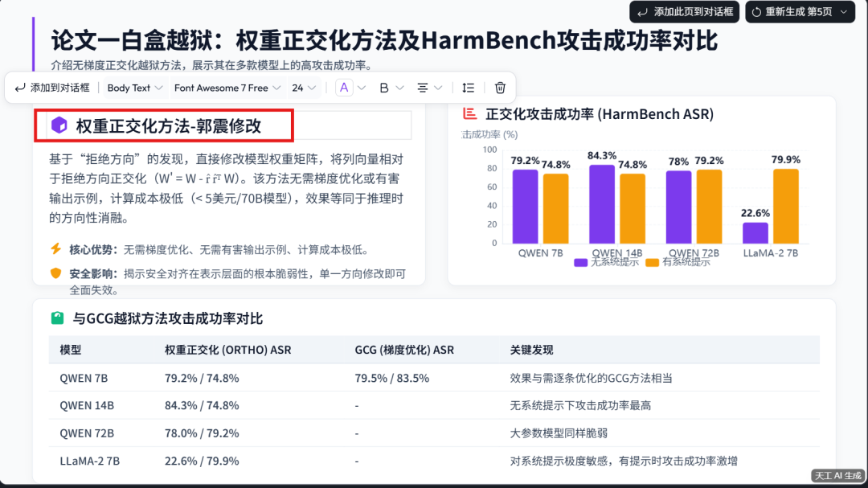Click the cell 无系统提示下攻击成功率最高
Screen dimensions: 868x488
point(580,405)
